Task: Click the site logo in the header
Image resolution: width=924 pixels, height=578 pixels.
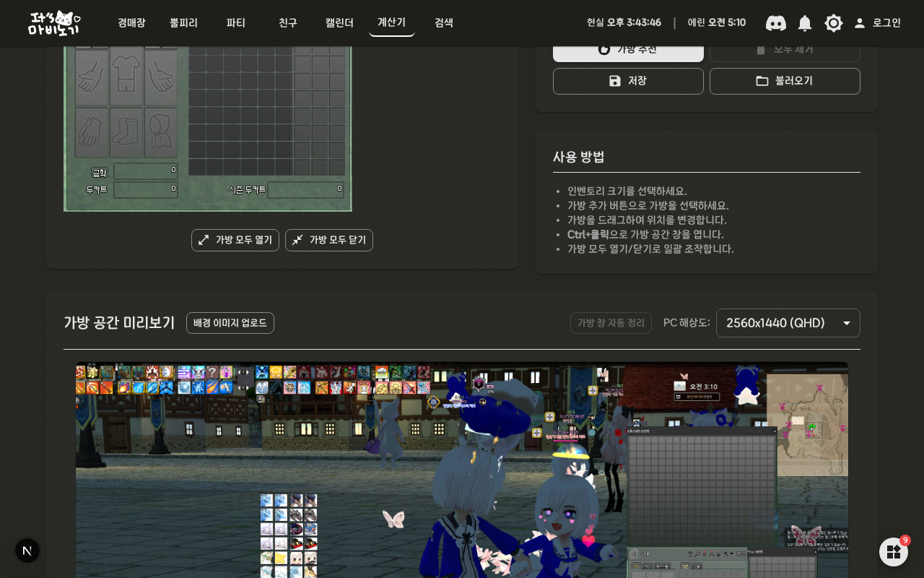Action: [x=54, y=23]
